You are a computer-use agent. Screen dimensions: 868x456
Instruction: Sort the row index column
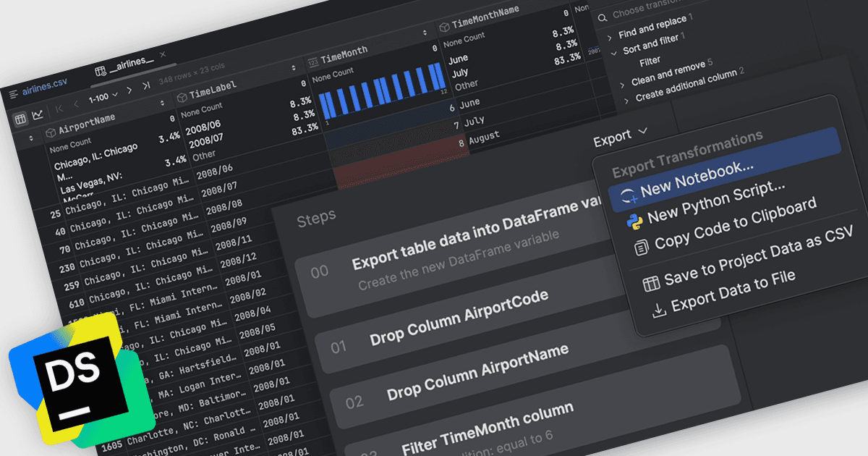[30, 138]
